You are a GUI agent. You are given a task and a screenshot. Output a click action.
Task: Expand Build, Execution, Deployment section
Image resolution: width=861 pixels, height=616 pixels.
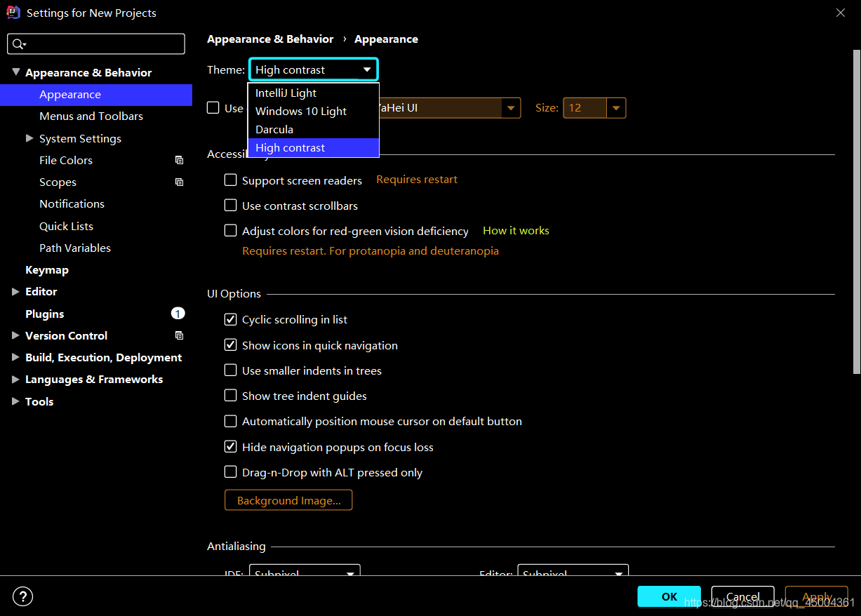tap(15, 357)
